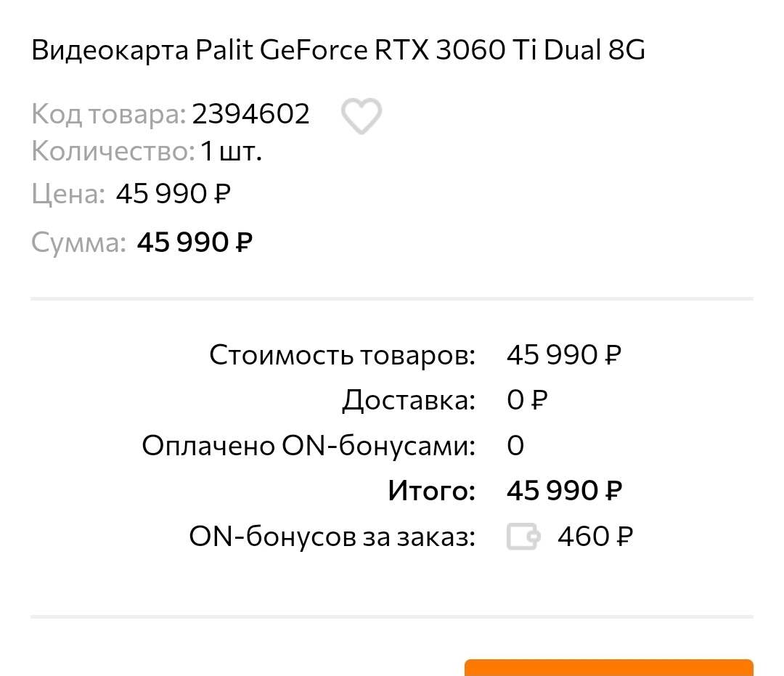Click the Итого label
This screenshot has height=676, width=784.
431,491
